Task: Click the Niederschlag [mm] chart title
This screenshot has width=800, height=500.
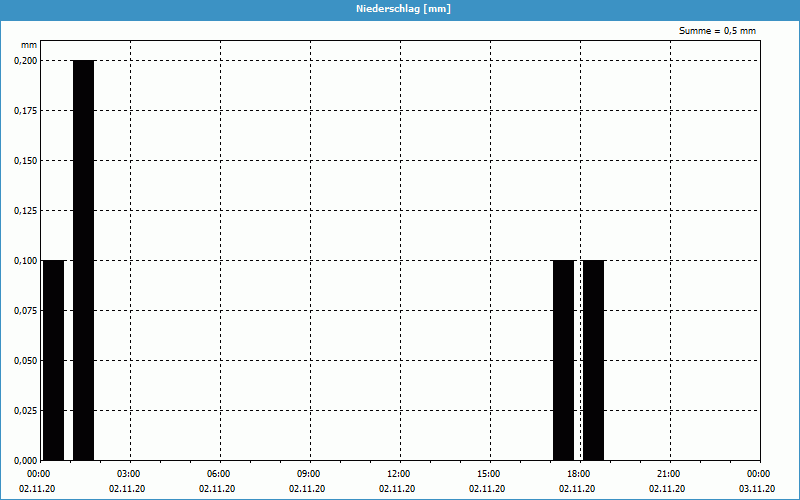Action: click(399, 9)
